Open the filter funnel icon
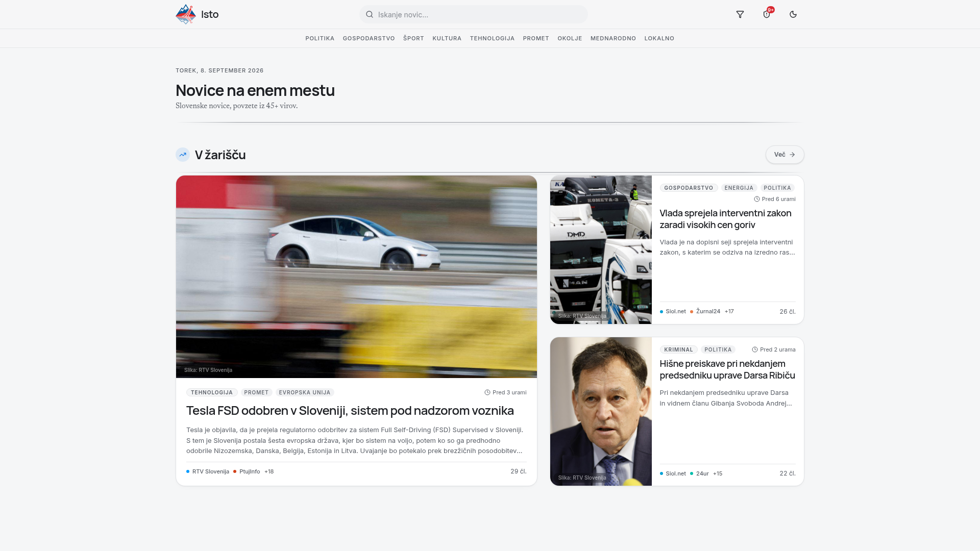The image size is (980, 551). 740,14
